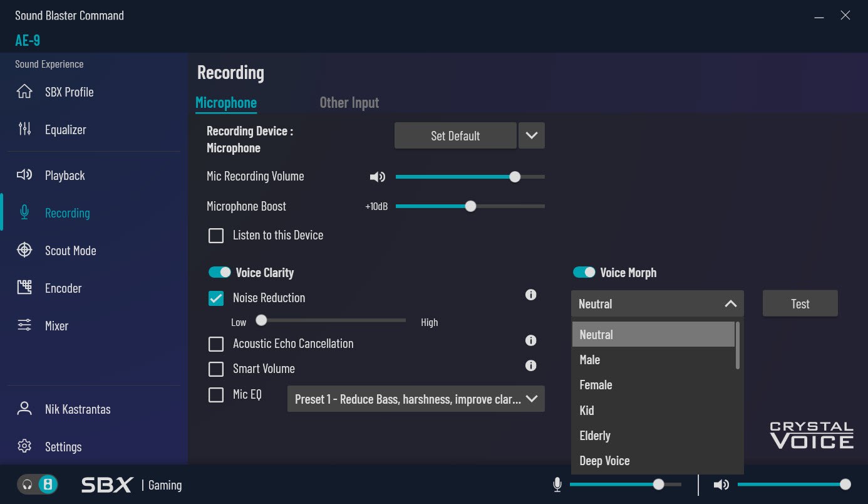Screen dimensions: 868x504
Task: Open SBX Profile home icon
Action: pos(24,92)
